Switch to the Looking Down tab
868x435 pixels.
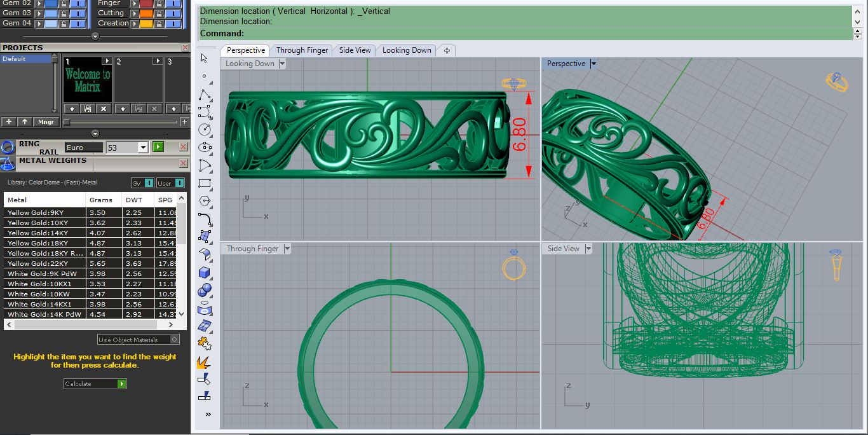(x=407, y=50)
